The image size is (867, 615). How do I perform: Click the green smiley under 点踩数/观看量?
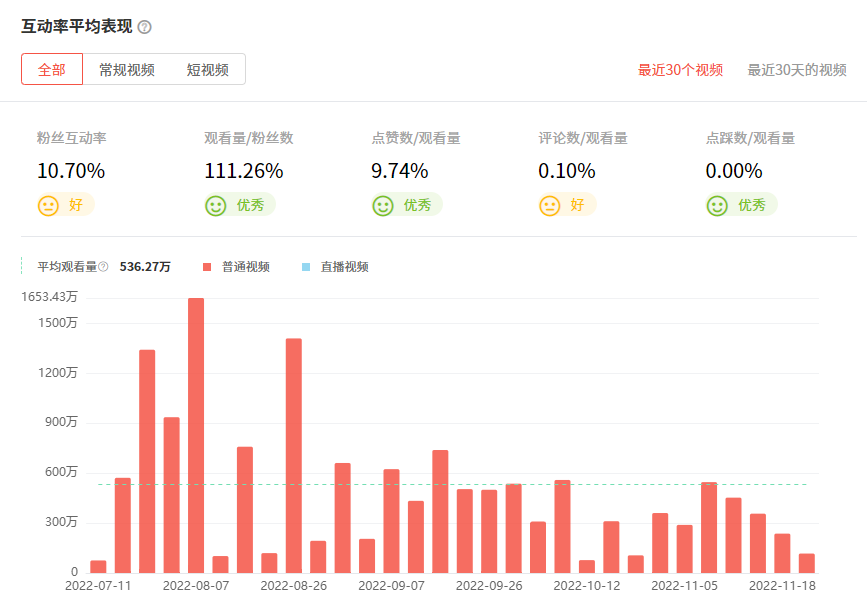click(716, 206)
